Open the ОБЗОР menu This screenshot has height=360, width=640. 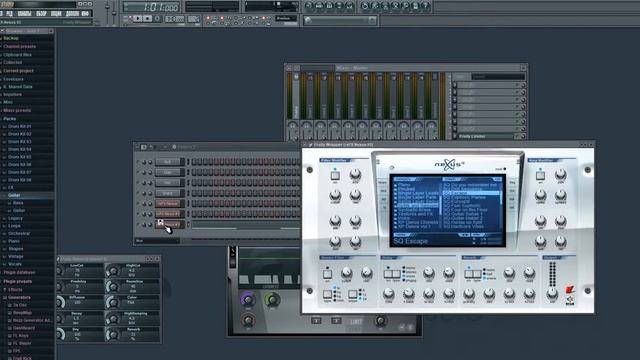tap(41, 13)
